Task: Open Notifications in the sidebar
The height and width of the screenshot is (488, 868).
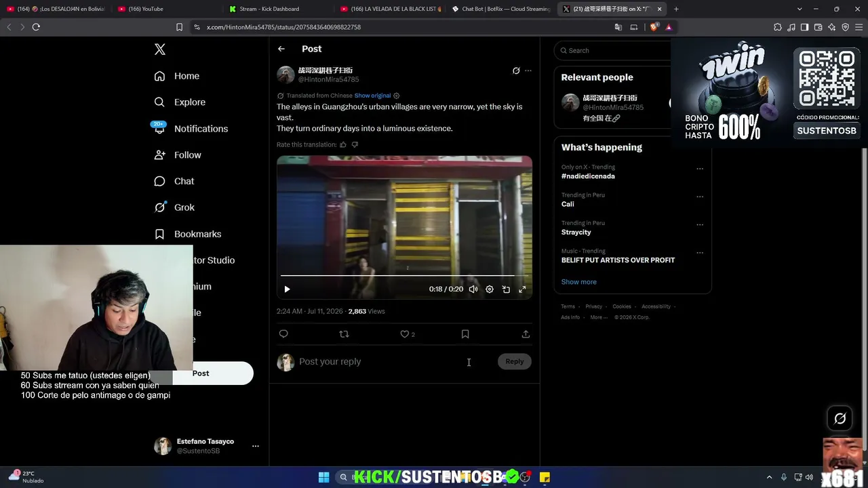Action: 191,129
